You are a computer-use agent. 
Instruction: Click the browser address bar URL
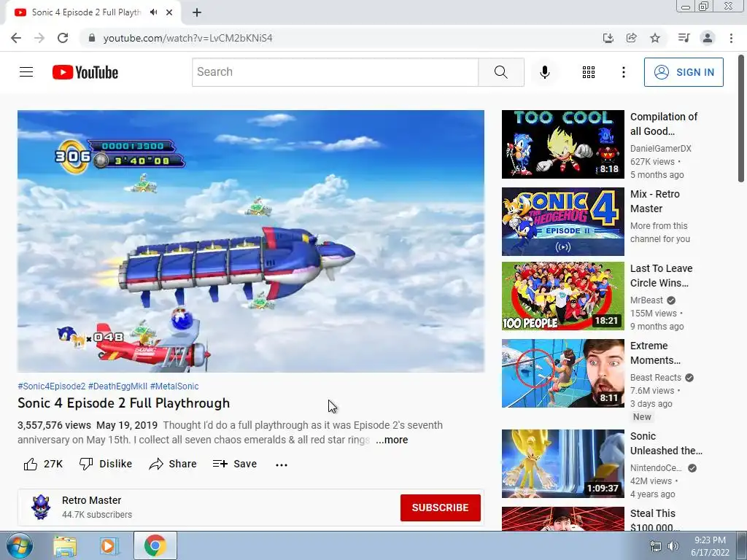187,38
